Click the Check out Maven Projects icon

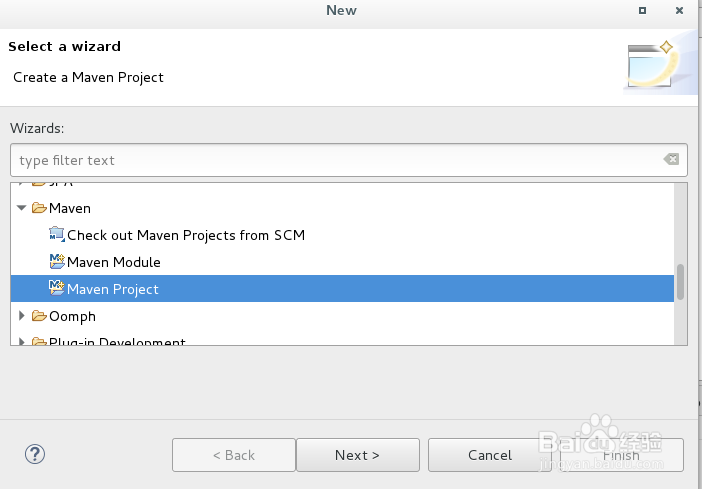[56, 235]
